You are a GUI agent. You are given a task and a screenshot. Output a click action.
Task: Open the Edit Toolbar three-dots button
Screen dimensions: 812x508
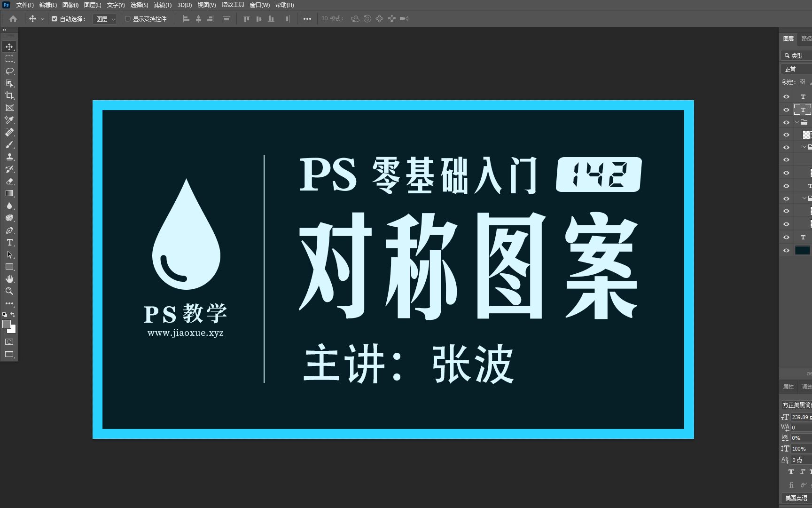pos(9,303)
